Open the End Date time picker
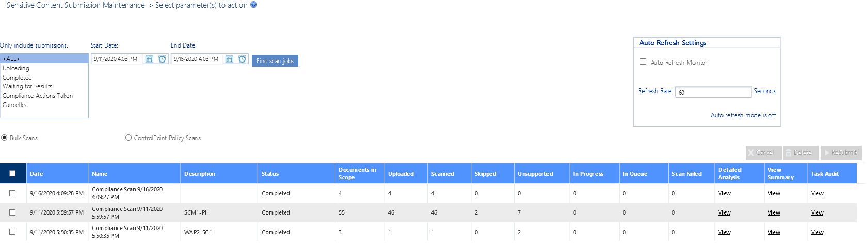This screenshot has height=243, width=868. pyautogui.click(x=242, y=59)
